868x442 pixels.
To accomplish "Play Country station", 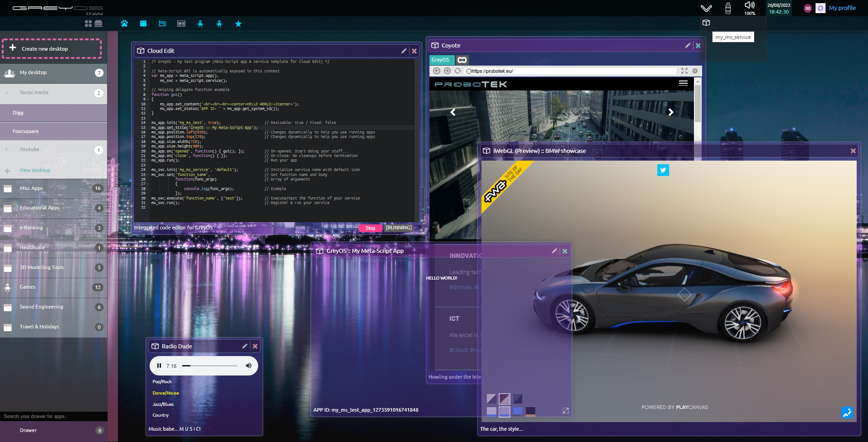I will click(x=160, y=415).
